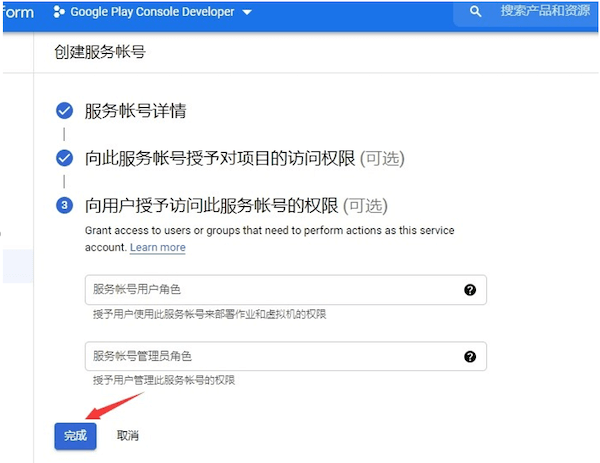The image size is (600, 463).
Task: Click the 取消 button
Action: click(x=127, y=435)
